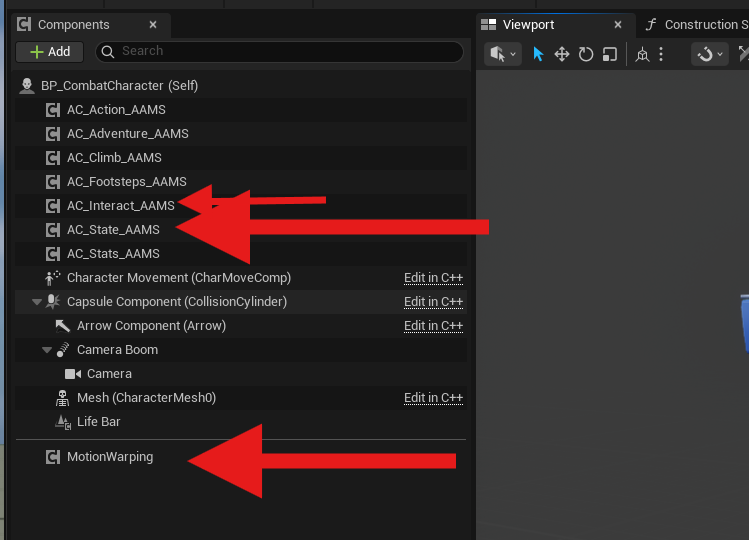
Task: Activate the rotate tool in viewport
Action: point(586,54)
